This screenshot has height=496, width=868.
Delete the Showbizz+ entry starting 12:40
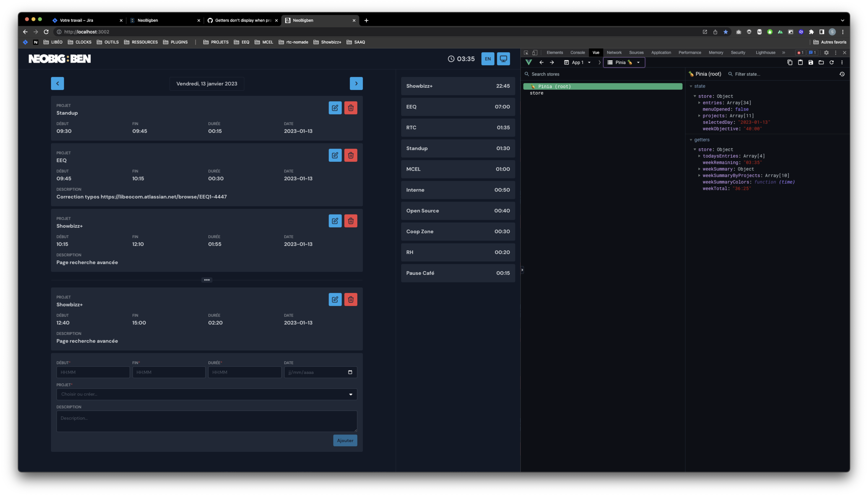[351, 299]
